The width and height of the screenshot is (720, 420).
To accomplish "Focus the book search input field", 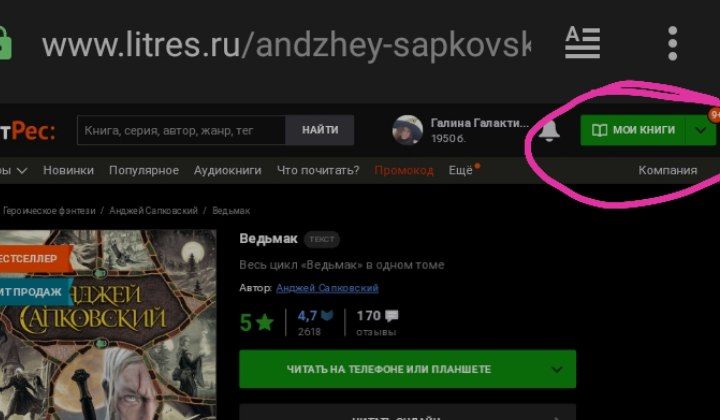I will [181, 130].
